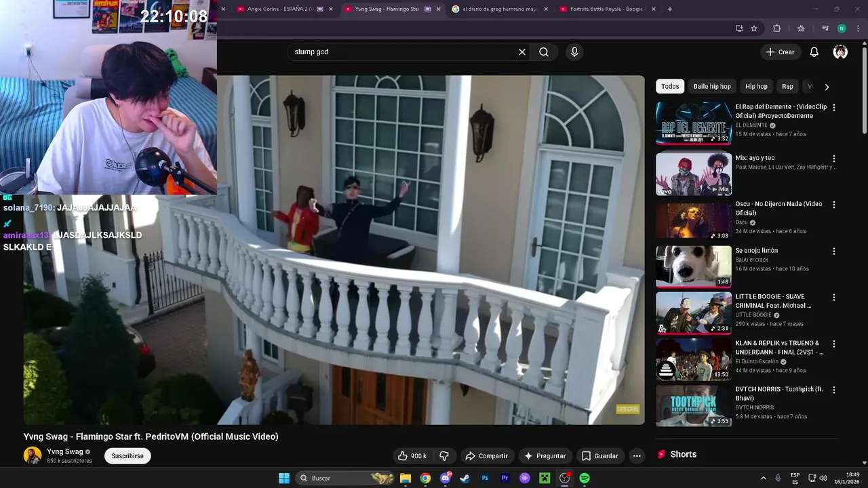Click the Compartir share button

pyautogui.click(x=486, y=456)
